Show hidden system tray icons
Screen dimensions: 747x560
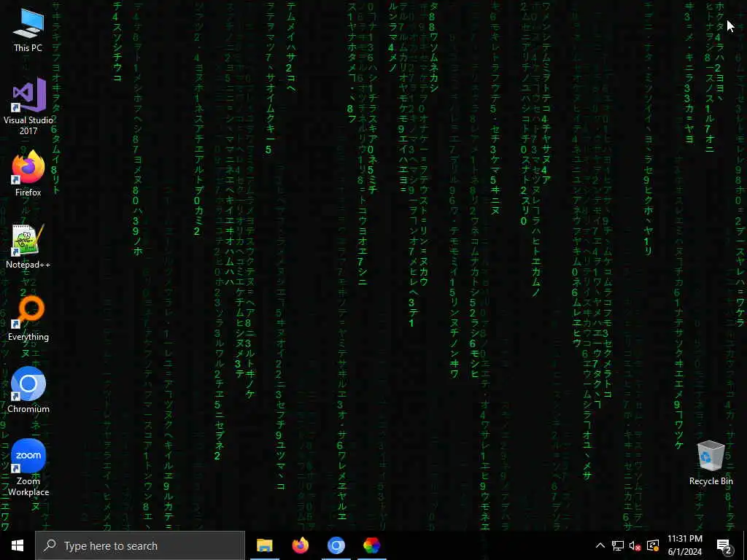[x=600, y=545]
